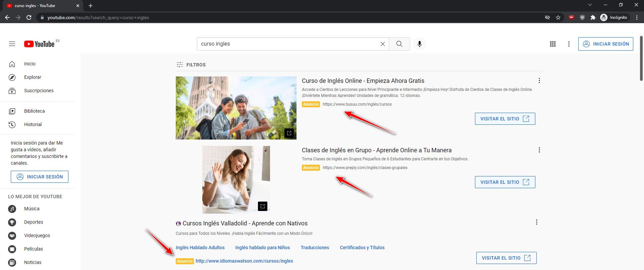Open more options for Cursos Inglés Valladolid ad
644x270 pixels.
pyautogui.click(x=537, y=222)
